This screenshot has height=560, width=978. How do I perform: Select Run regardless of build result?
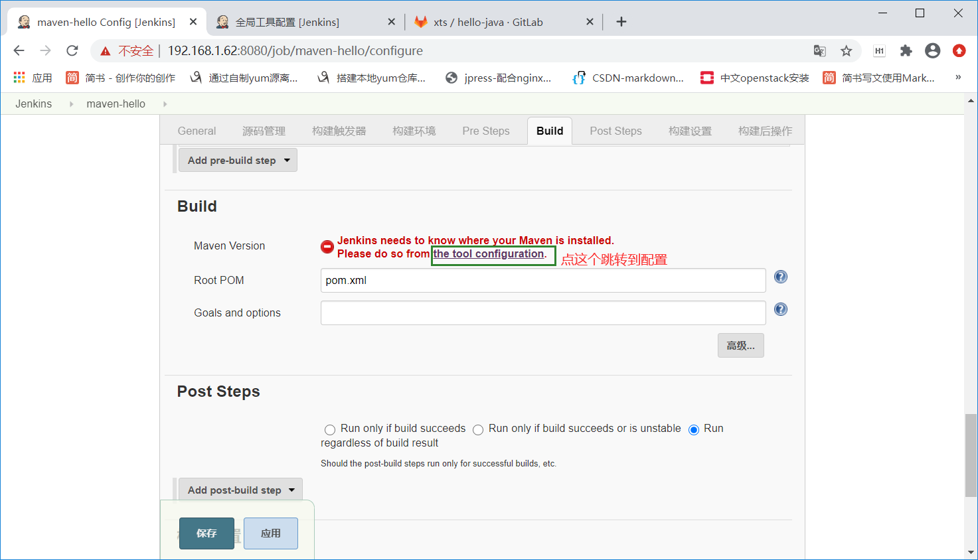(694, 430)
